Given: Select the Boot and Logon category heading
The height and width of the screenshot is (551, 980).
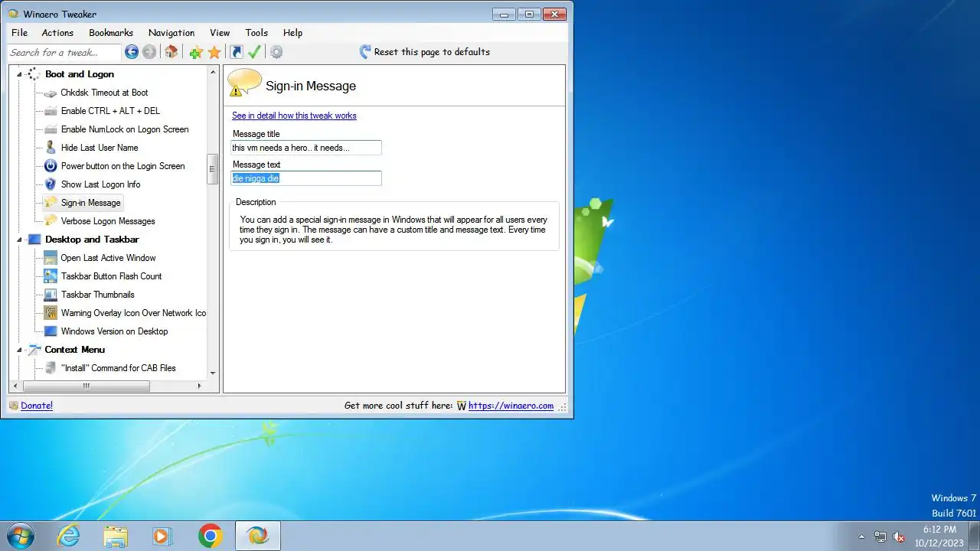Looking at the screenshot, I should pyautogui.click(x=80, y=74).
